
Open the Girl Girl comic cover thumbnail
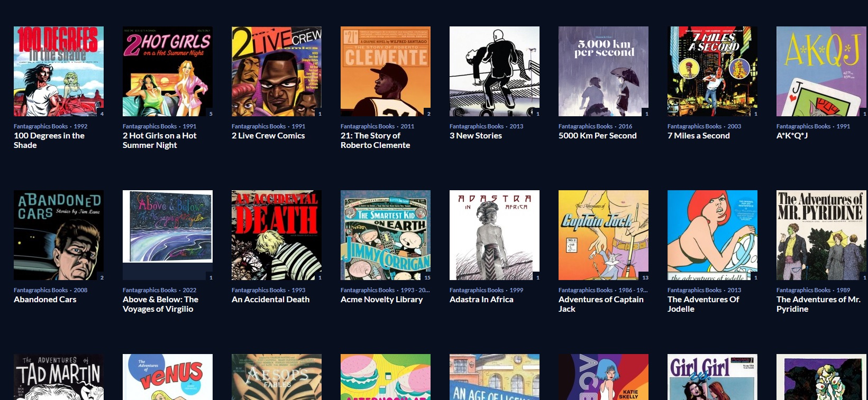(x=712, y=377)
